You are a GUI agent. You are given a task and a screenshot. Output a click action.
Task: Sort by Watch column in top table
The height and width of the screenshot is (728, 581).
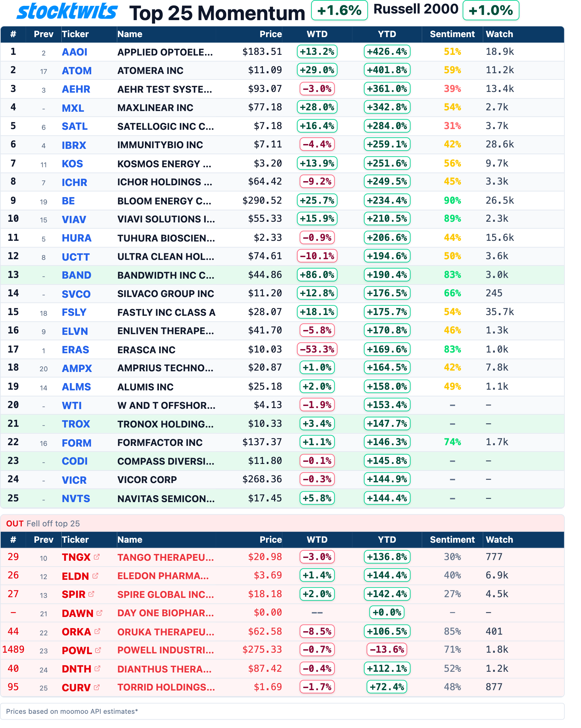[499, 34]
